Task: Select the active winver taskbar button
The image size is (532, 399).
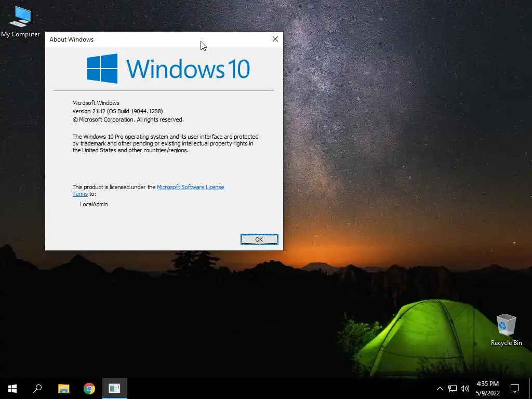Action: [115, 389]
